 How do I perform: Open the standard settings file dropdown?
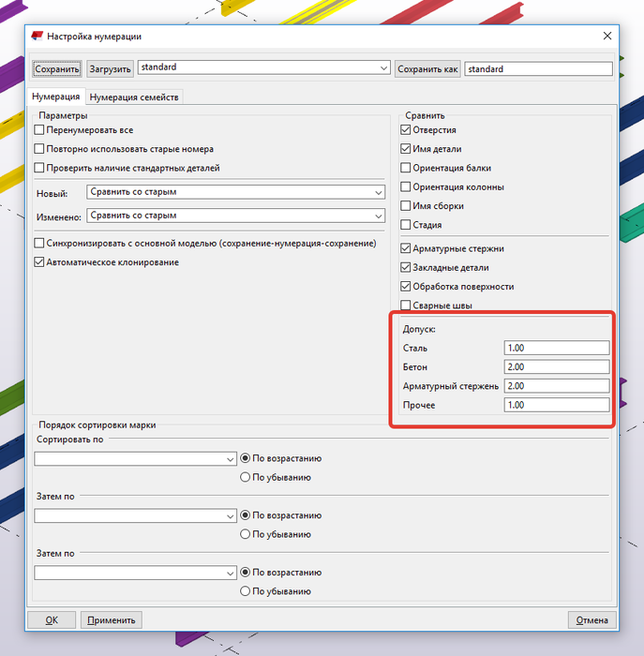coord(264,67)
